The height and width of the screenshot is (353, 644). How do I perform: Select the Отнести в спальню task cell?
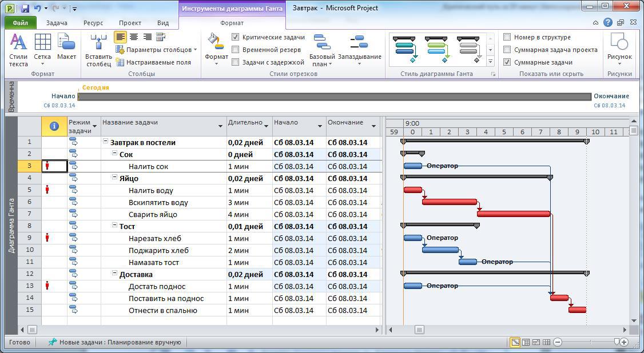click(x=164, y=310)
